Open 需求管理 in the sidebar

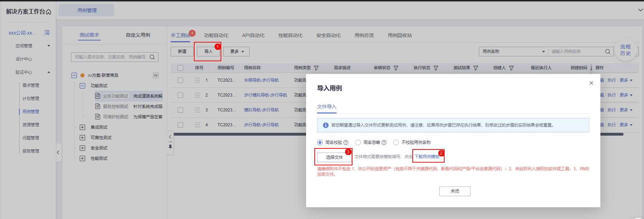coord(31,85)
